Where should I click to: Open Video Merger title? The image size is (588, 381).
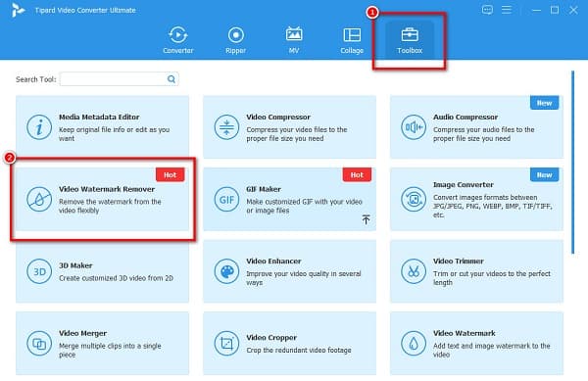tap(83, 333)
